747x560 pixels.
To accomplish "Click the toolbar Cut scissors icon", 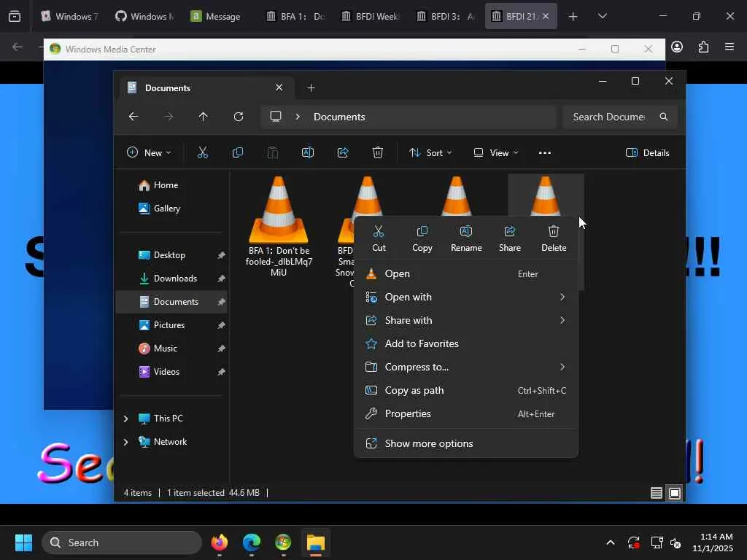I will 203,153.
